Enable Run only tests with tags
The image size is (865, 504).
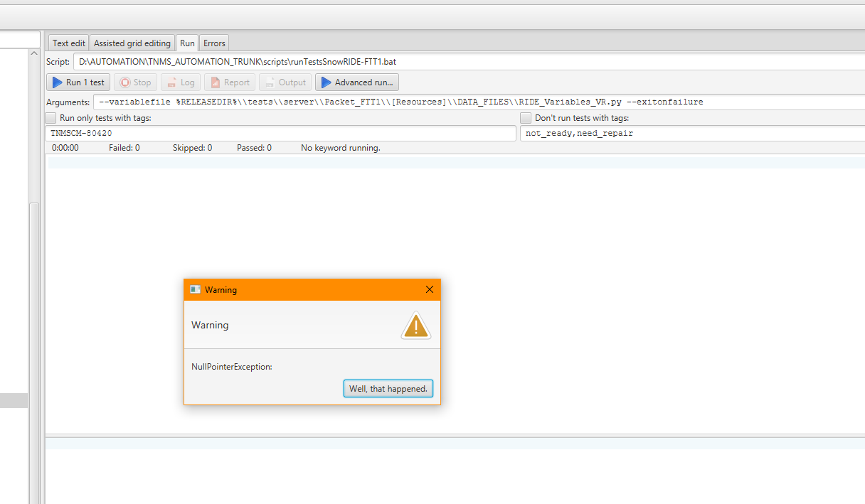tap(51, 118)
